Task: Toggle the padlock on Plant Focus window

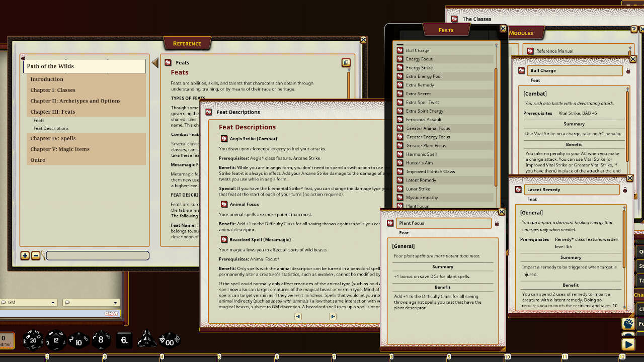Action: (x=498, y=223)
